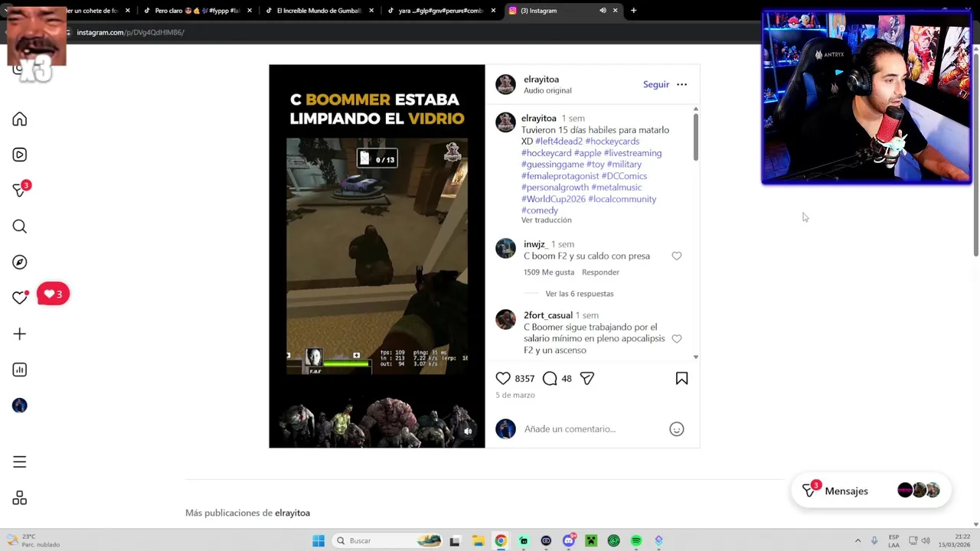This screenshot has width=980, height=551.
Task: Like the post with the heart icon
Action: click(x=503, y=378)
